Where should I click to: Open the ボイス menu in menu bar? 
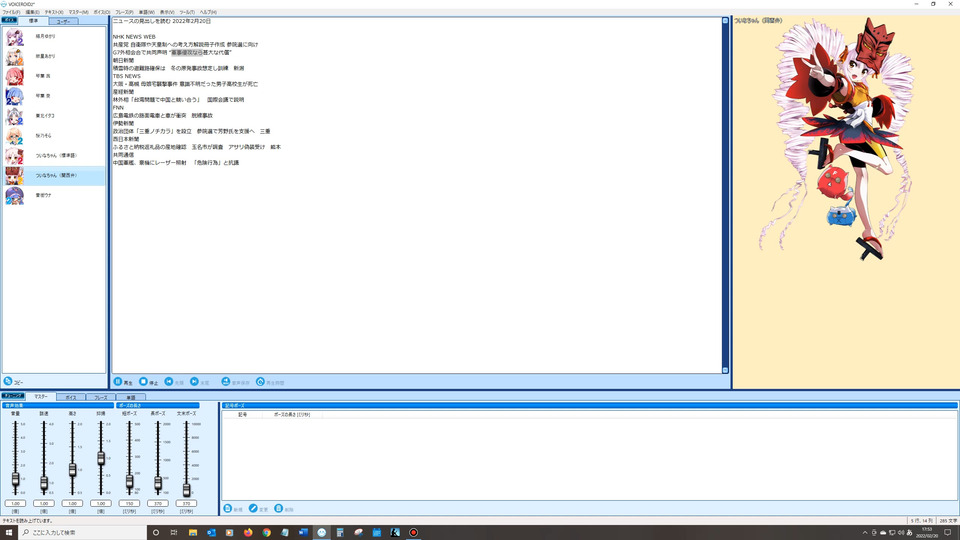pyautogui.click(x=102, y=12)
